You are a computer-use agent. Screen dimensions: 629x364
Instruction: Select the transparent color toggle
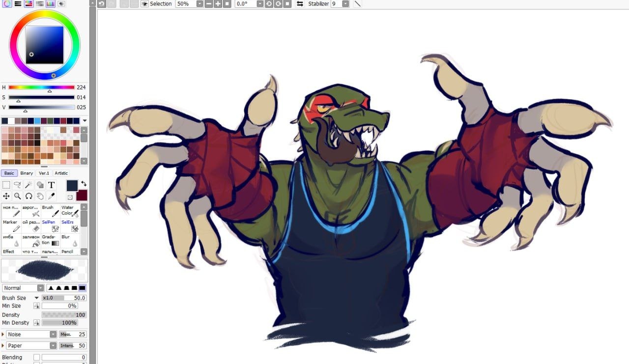coord(70,197)
